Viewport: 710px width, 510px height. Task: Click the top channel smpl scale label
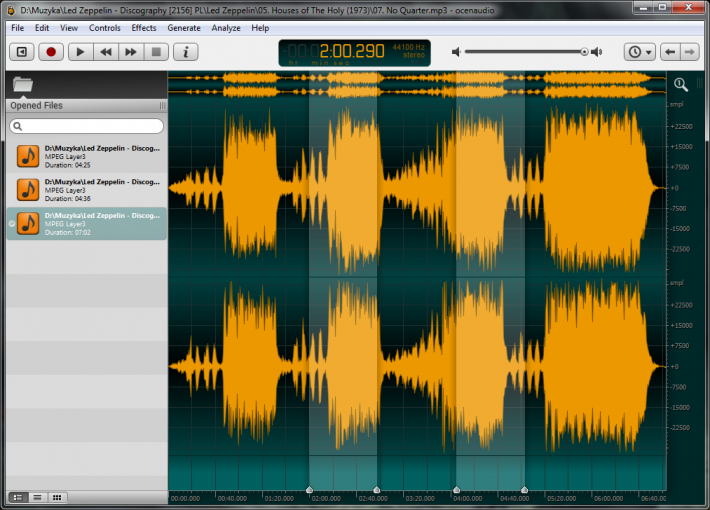coord(676,105)
